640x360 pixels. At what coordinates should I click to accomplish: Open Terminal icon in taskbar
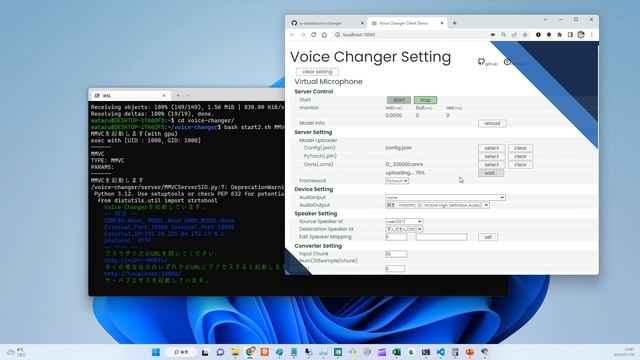pos(426,352)
